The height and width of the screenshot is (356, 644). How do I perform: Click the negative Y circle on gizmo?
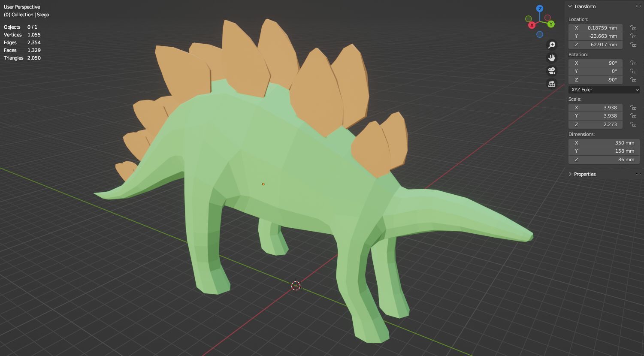(x=529, y=19)
